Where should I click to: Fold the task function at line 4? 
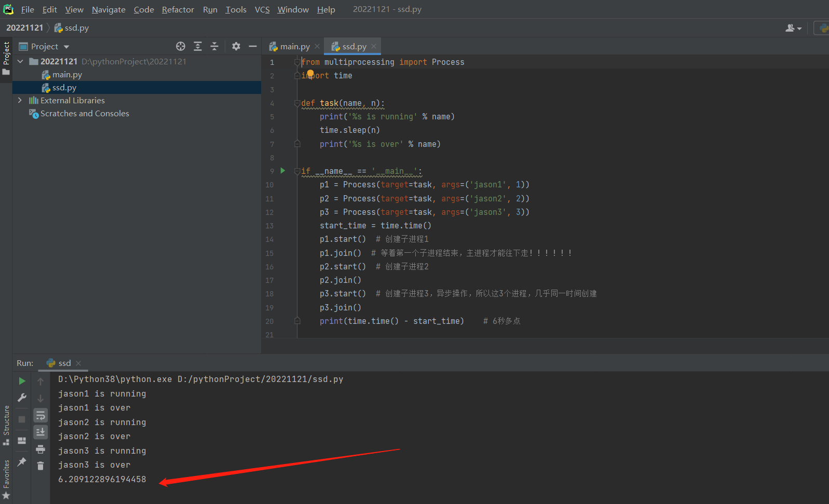pyautogui.click(x=297, y=103)
